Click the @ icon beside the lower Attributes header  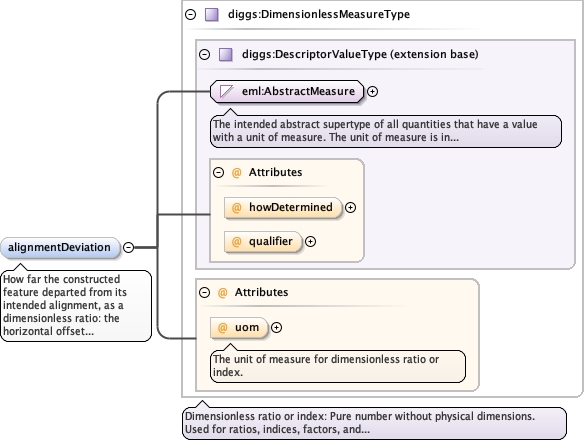[x=222, y=292]
